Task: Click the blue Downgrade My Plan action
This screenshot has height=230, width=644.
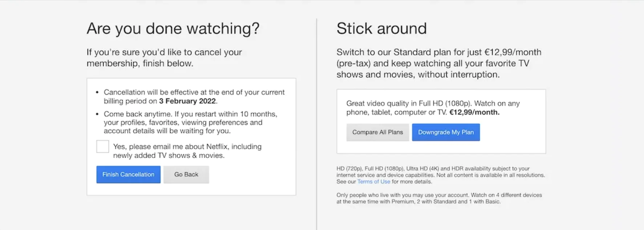Action: (x=446, y=132)
